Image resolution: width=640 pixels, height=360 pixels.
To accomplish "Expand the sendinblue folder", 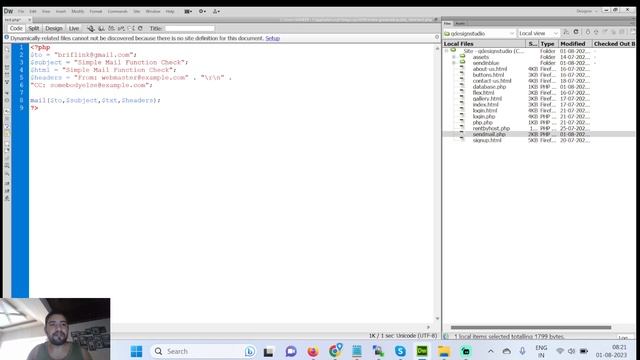I will (x=453, y=63).
